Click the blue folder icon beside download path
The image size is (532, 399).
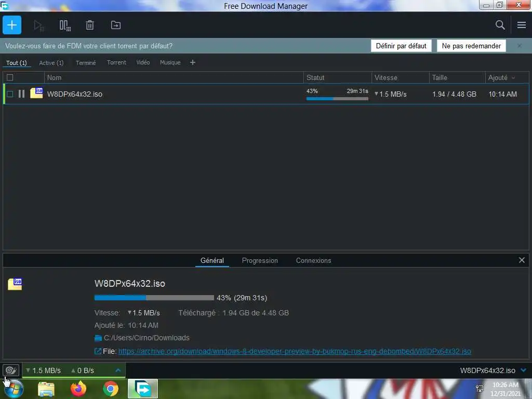pyautogui.click(x=98, y=338)
